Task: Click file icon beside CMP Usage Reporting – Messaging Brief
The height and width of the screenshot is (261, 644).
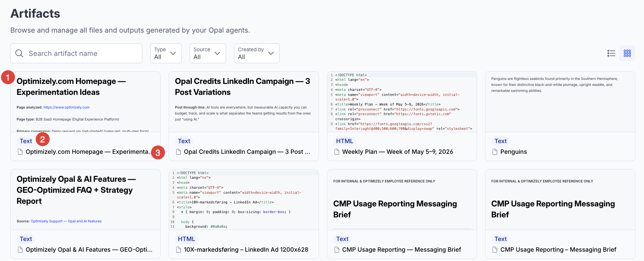Action: pyautogui.click(x=495, y=250)
